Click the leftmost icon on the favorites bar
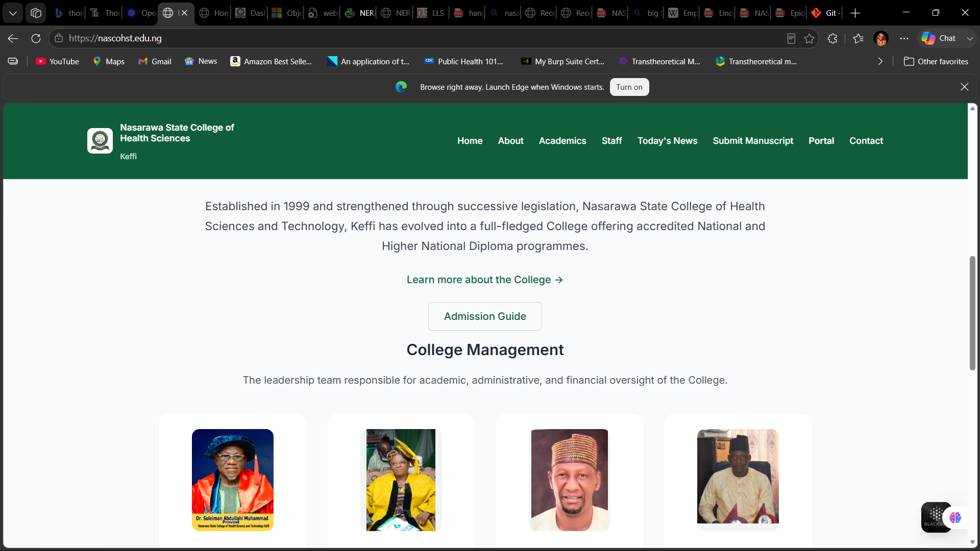The image size is (980, 551). pyautogui.click(x=13, y=62)
